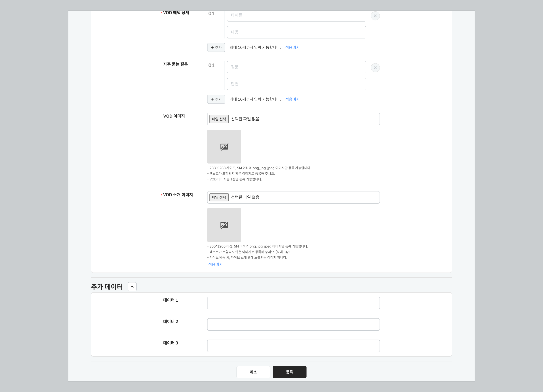Focus the 질문 input field
The image size is (543, 392).
(296, 67)
